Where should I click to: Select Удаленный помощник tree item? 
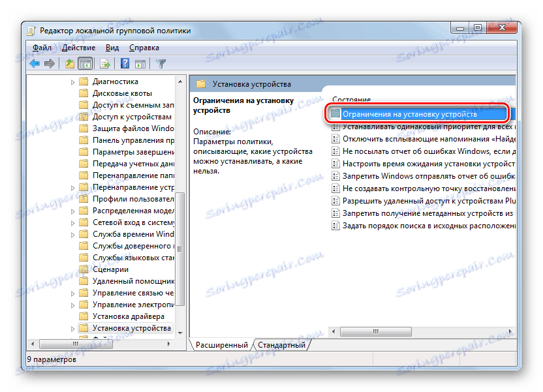click(133, 281)
